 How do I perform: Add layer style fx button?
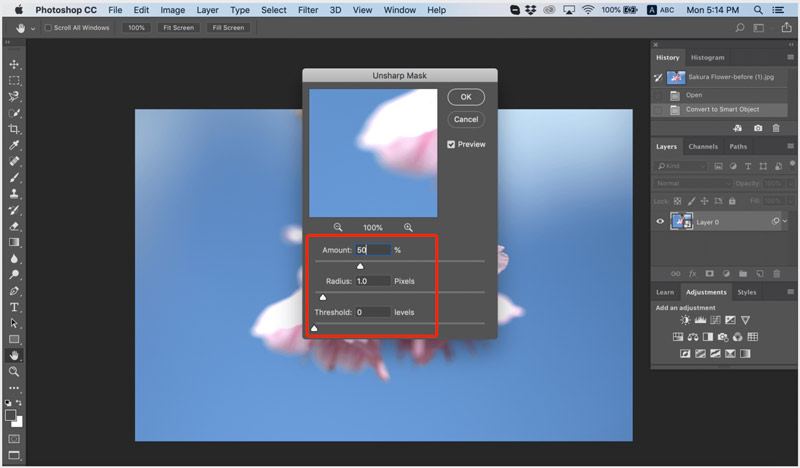click(692, 274)
